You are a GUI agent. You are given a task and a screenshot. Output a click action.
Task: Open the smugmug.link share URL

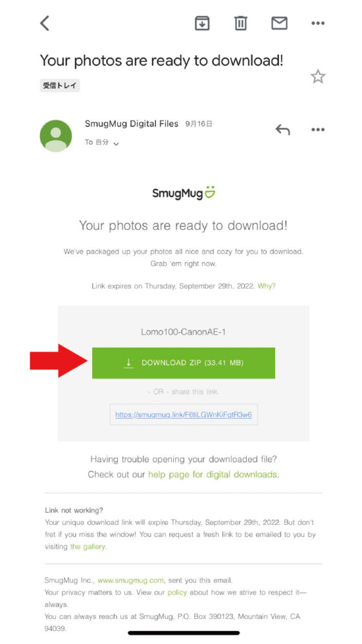click(184, 415)
